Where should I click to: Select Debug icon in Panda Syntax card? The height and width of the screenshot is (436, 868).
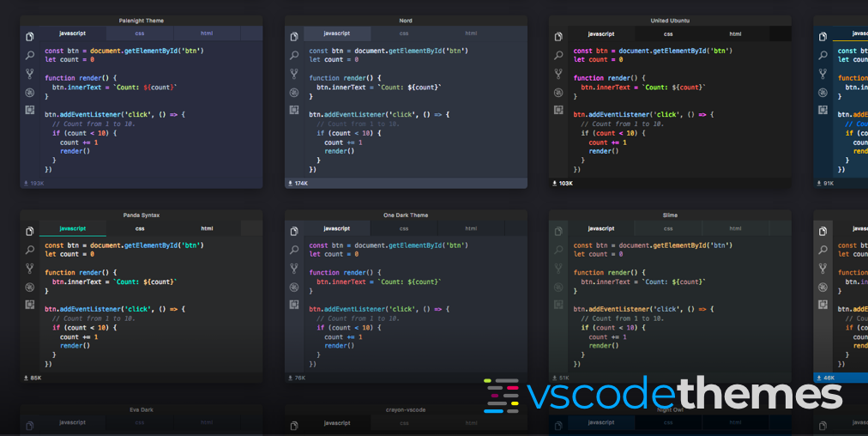pyautogui.click(x=30, y=287)
